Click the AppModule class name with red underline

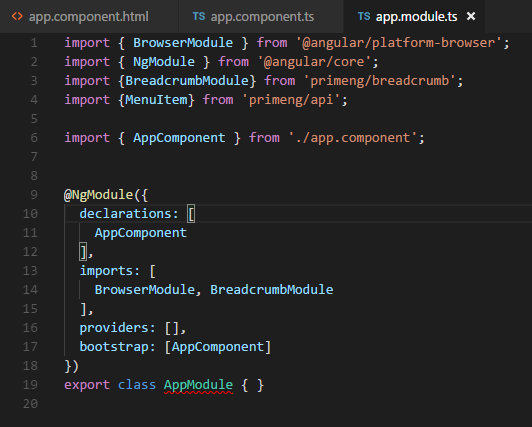[x=198, y=385]
